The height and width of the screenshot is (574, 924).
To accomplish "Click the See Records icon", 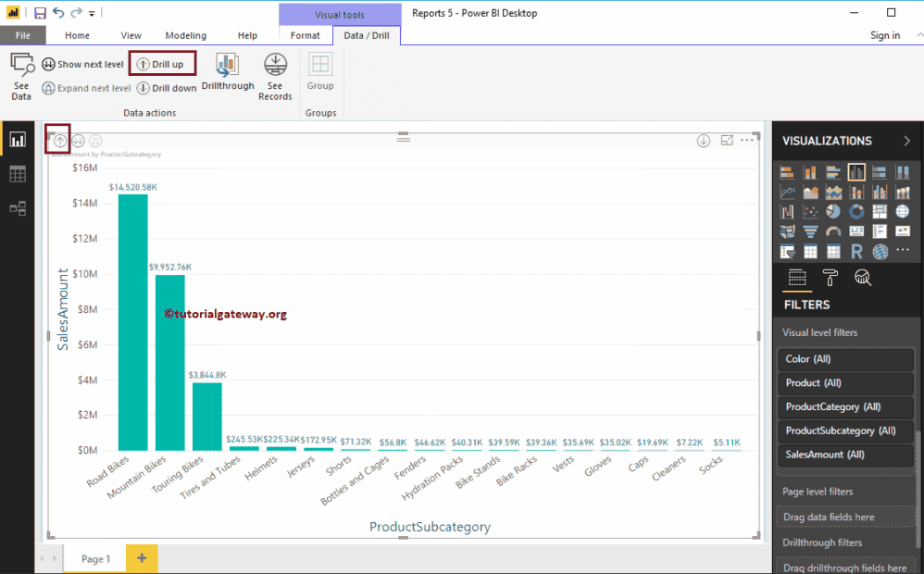I will [x=275, y=76].
